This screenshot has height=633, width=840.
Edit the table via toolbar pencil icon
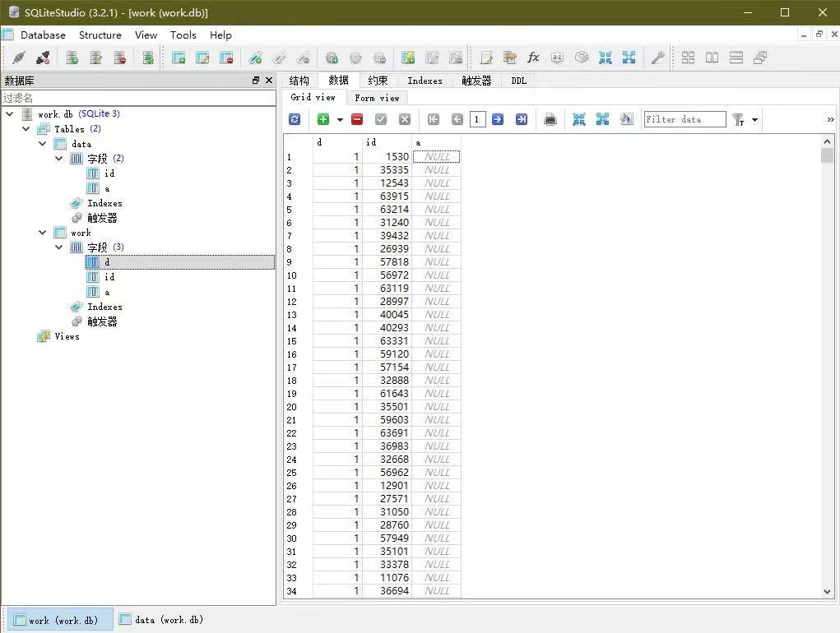[202, 58]
